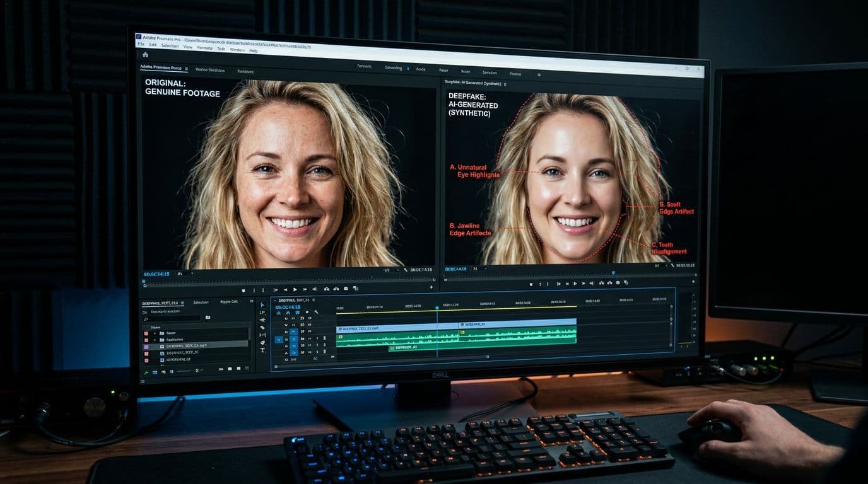Open the timeline wrench settings dropdown

pos(315,312)
